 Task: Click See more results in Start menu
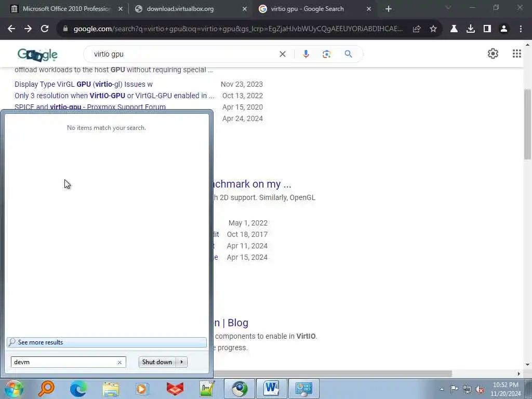click(107, 342)
